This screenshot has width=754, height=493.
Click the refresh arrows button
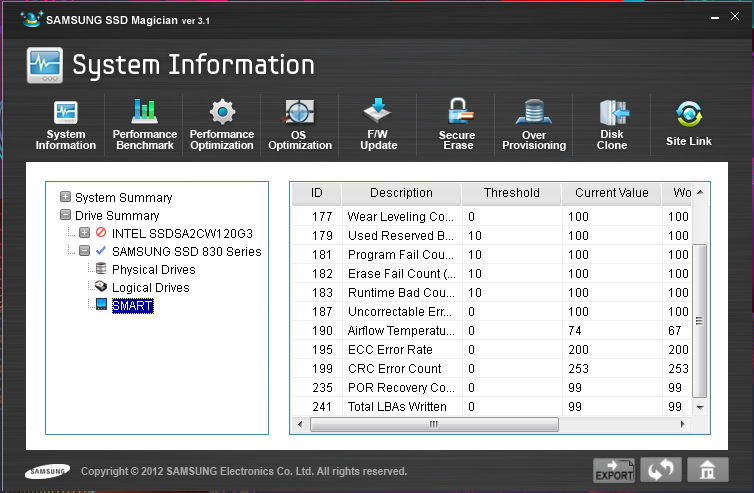pos(661,470)
